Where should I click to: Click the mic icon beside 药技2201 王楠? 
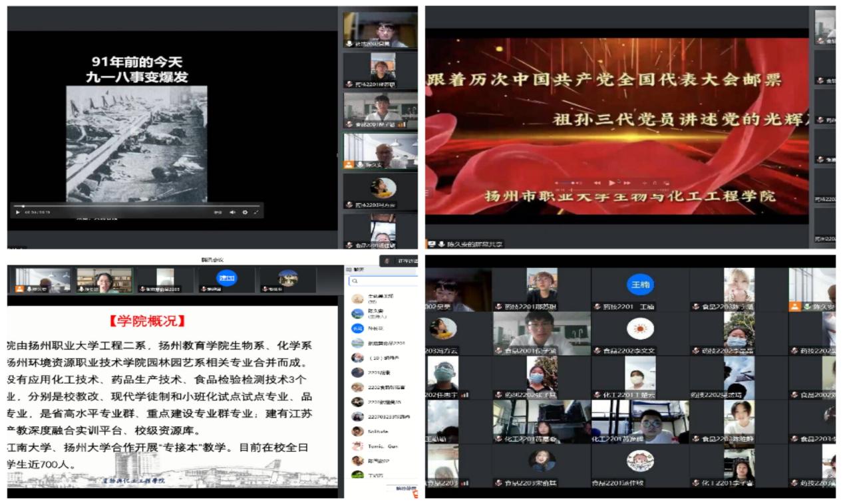[597, 307]
